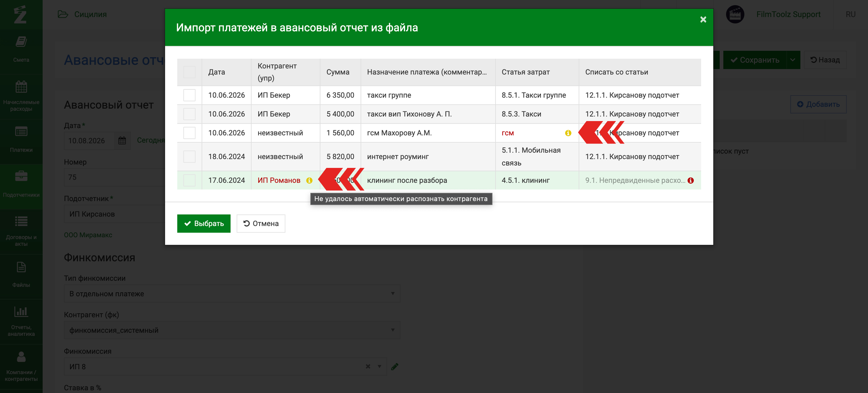Click the Добавить button
Image resolution: width=868 pixels, height=393 pixels.
pyautogui.click(x=818, y=104)
